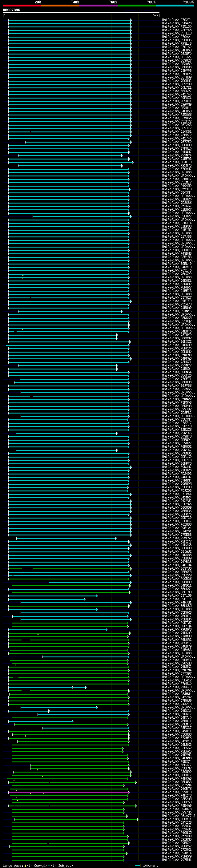Click the red 20% identity color swatch
197x868 pixels.
tap(22, 6)
